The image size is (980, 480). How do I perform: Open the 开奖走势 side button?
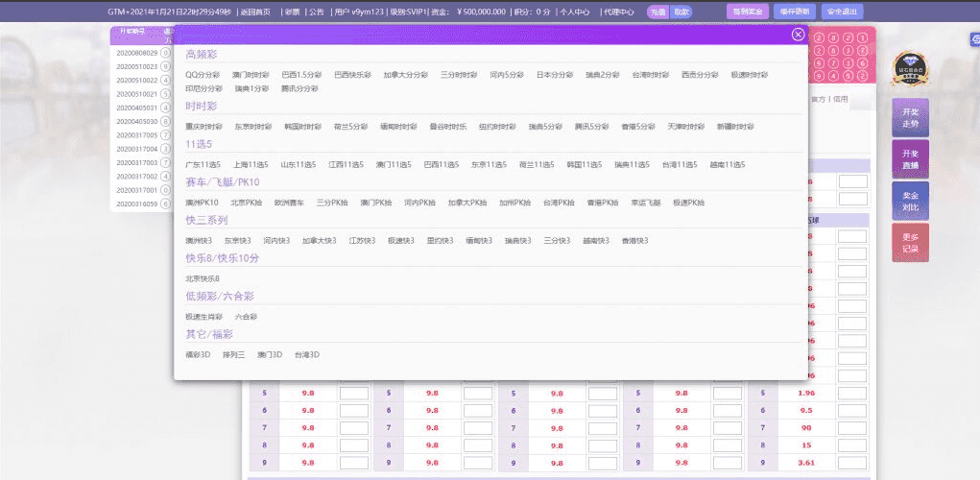[910, 117]
